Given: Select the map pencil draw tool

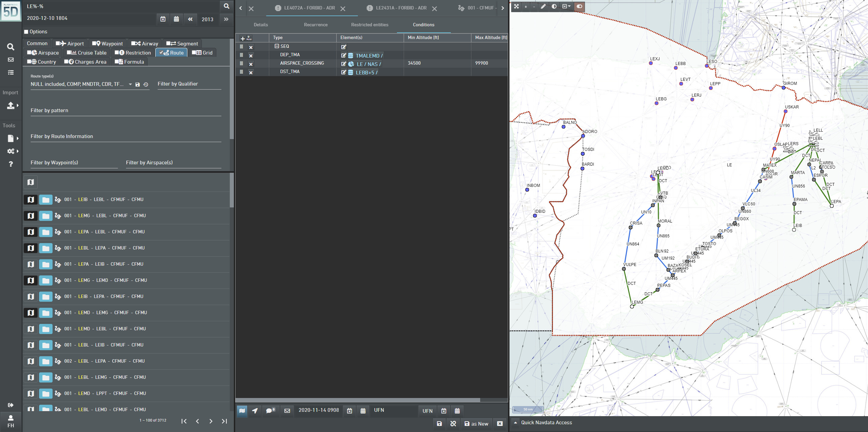Looking at the screenshot, I should [x=543, y=6].
